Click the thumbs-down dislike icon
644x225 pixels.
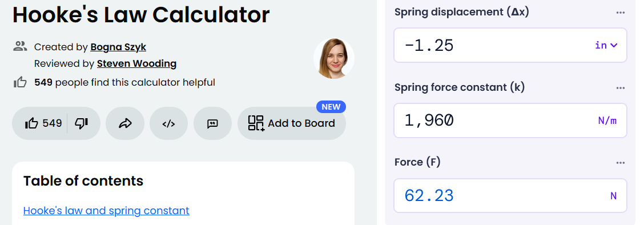tap(81, 123)
